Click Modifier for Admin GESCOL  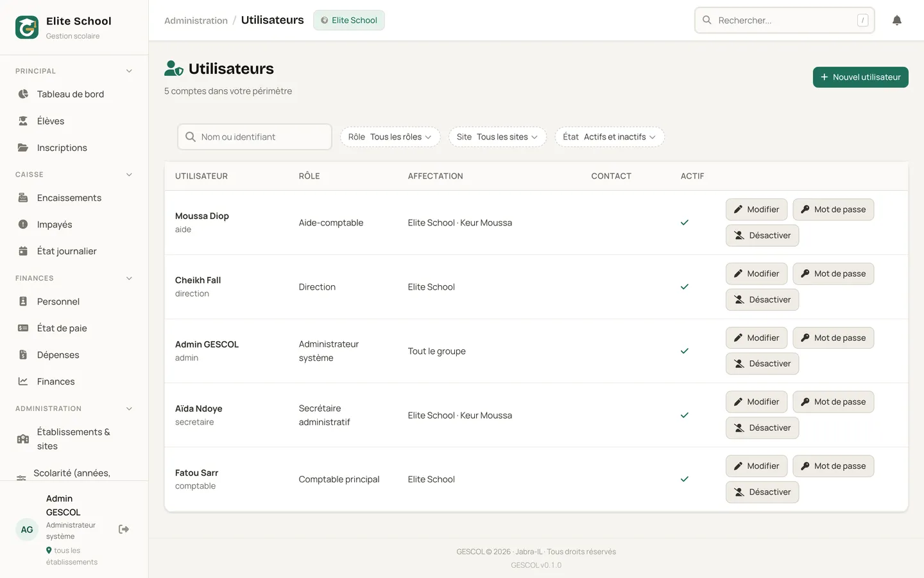[757, 338]
